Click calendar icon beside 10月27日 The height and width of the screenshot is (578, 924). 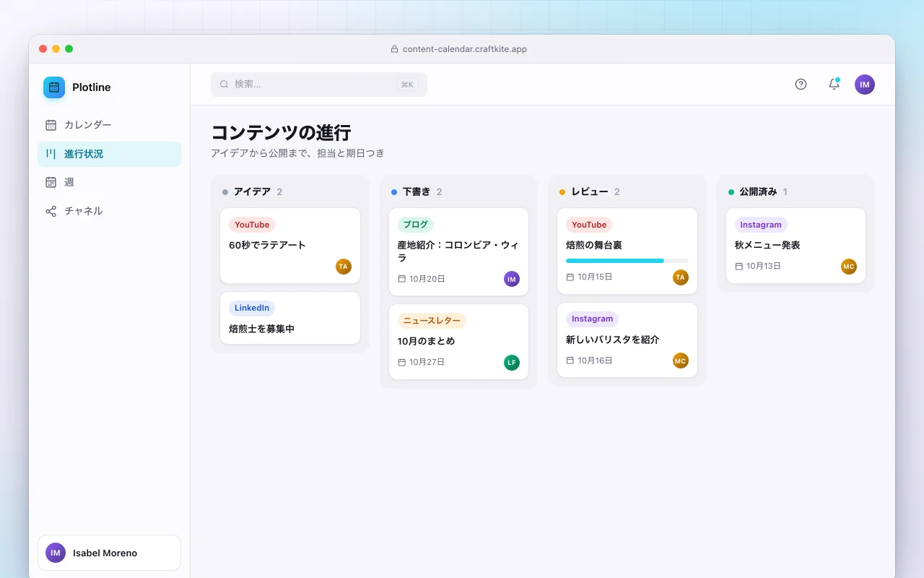coord(402,363)
